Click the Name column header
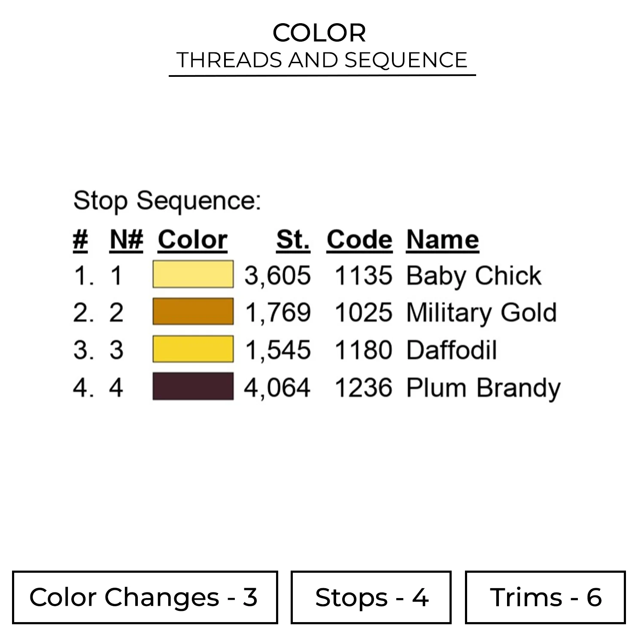644x644 pixels. [x=443, y=240]
